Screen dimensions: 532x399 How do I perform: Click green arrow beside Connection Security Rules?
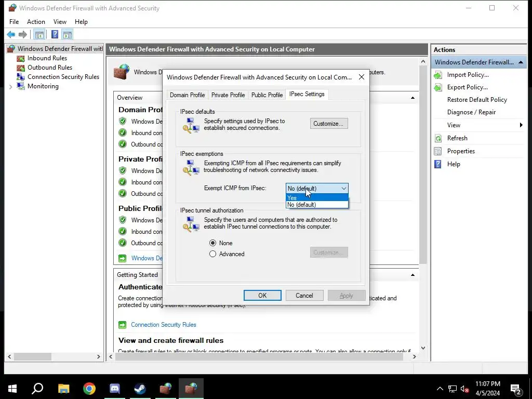(122, 325)
